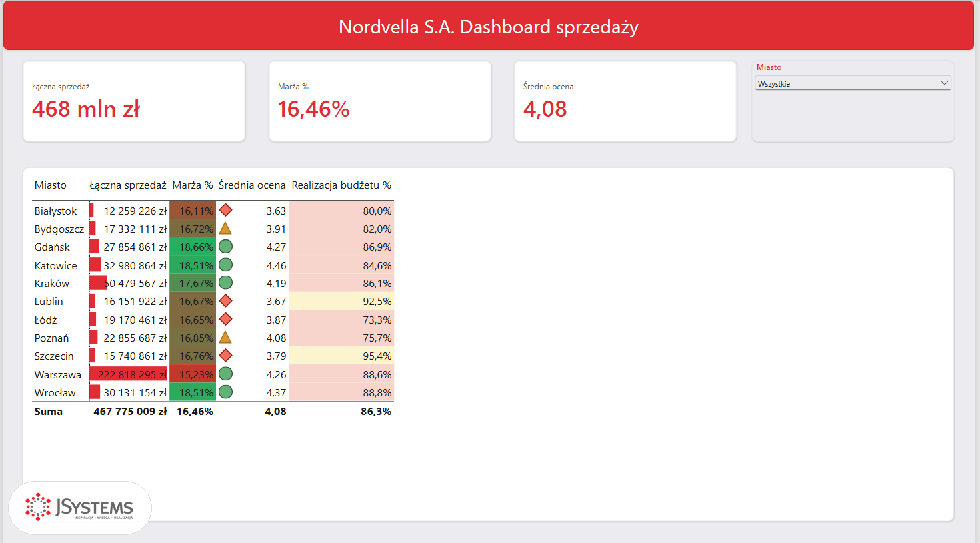This screenshot has width=980, height=543.
Task: Click the Szczecin city cell
Action: (x=54, y=356)
